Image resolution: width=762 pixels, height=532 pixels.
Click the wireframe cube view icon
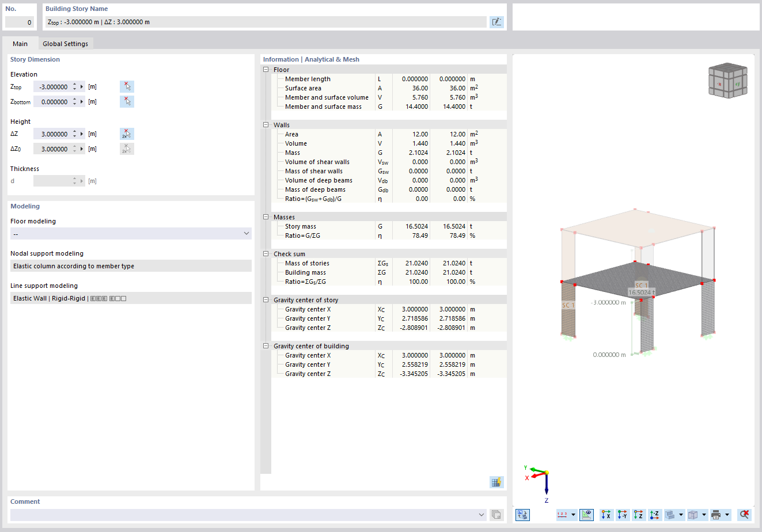point(693,515)
